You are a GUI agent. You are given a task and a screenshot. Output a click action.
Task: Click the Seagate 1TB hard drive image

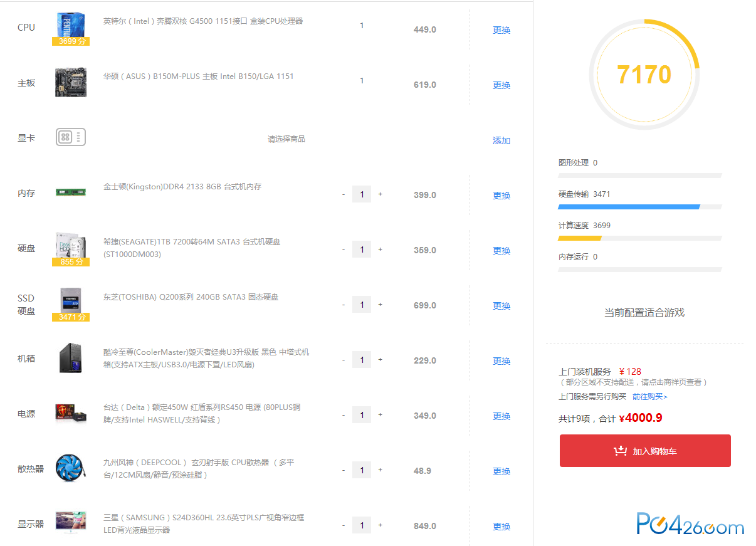click(71, 245)
